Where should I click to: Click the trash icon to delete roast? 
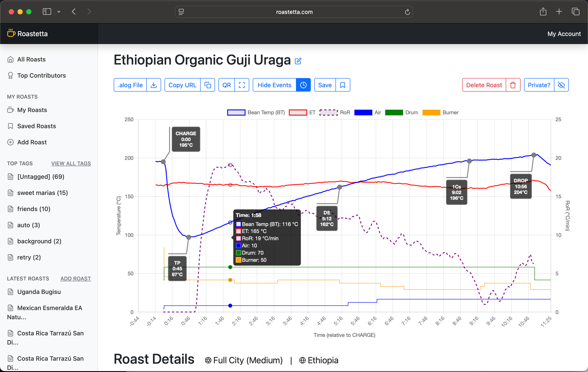[x=513, y=85]
